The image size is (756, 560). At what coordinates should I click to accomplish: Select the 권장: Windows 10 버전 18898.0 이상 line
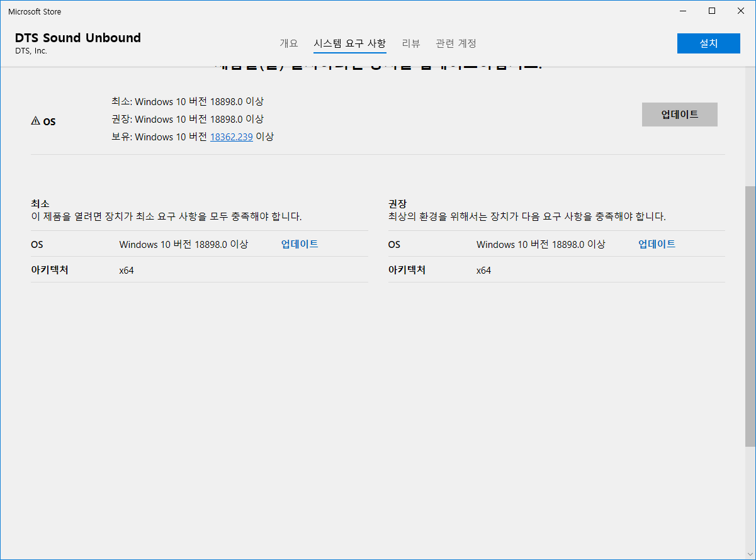click(188, 119)
